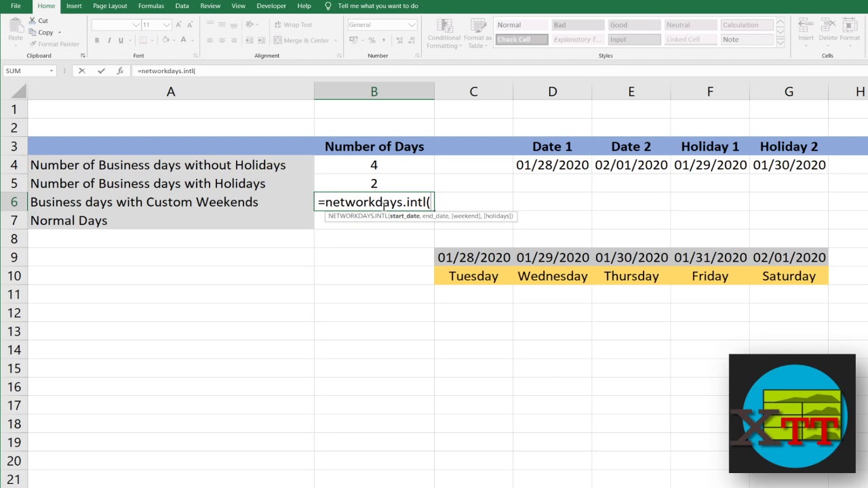Open the Font group dialog launcher
868x488 pixels.
tap(196, 56)
